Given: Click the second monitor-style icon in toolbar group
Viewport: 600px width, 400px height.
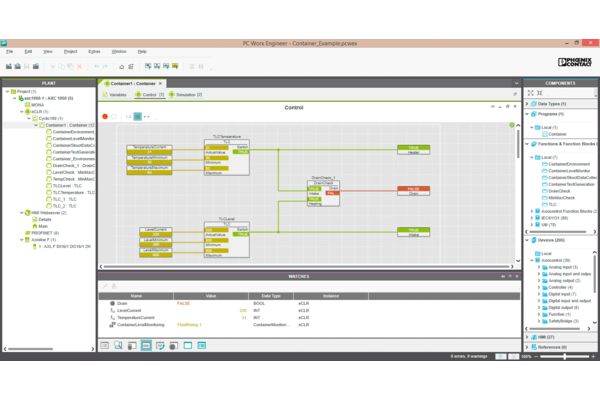Looking at the screenshot, I should [x=157, y=66].
